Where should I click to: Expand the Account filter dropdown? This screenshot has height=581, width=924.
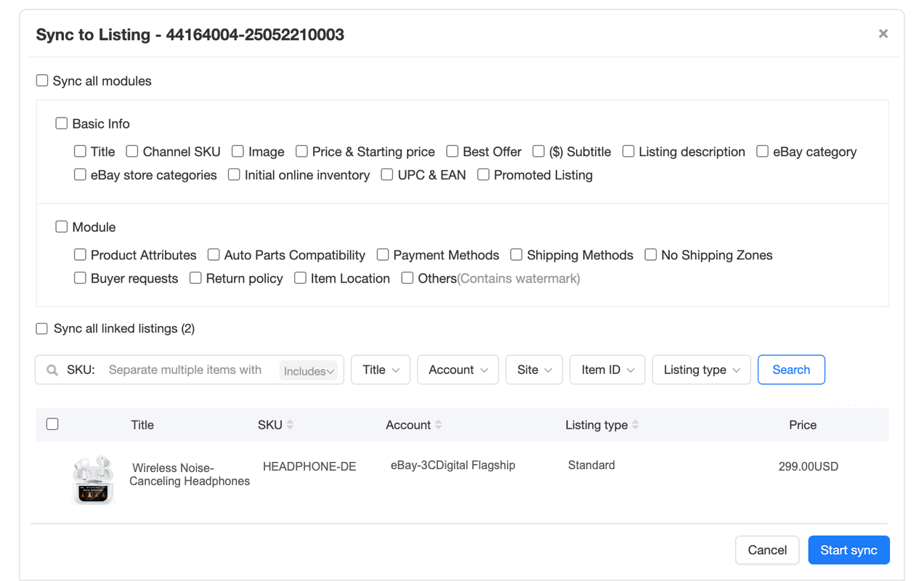[458, 370]
